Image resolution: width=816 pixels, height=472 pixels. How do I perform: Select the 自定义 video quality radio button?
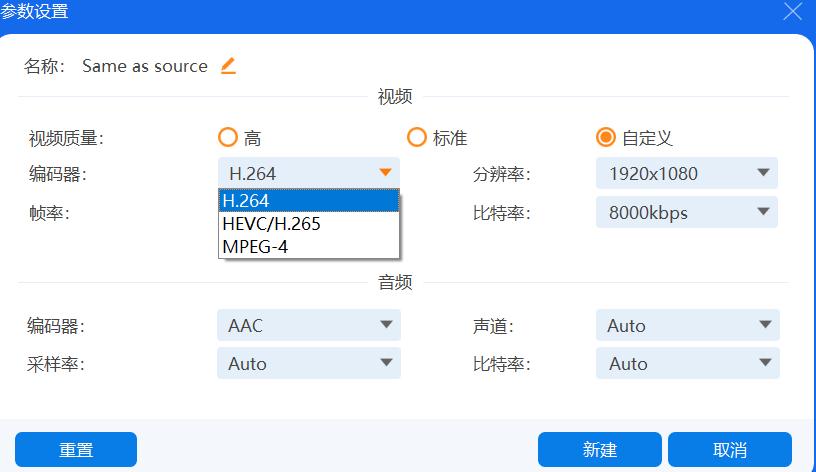(x=605, y=137)
